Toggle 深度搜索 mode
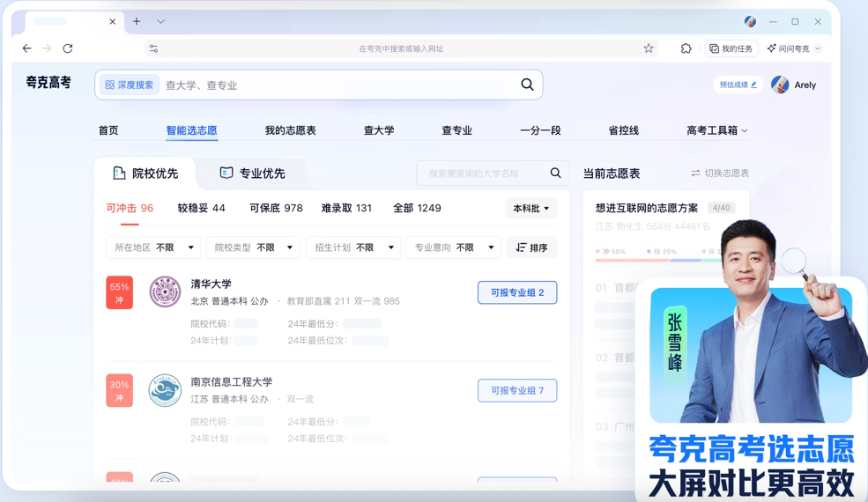The width and height of the screenshot is (868, 502). (130, 85)
